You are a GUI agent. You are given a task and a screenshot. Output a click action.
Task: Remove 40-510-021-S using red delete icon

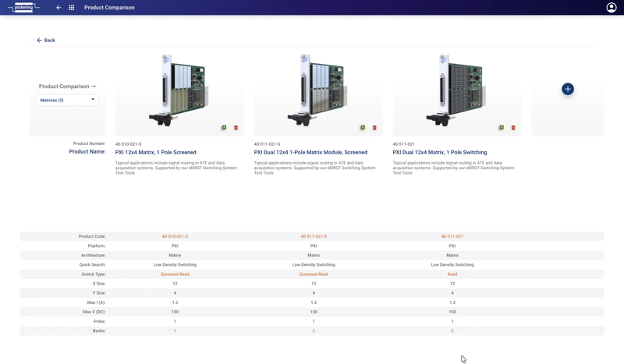coord(236,128)
